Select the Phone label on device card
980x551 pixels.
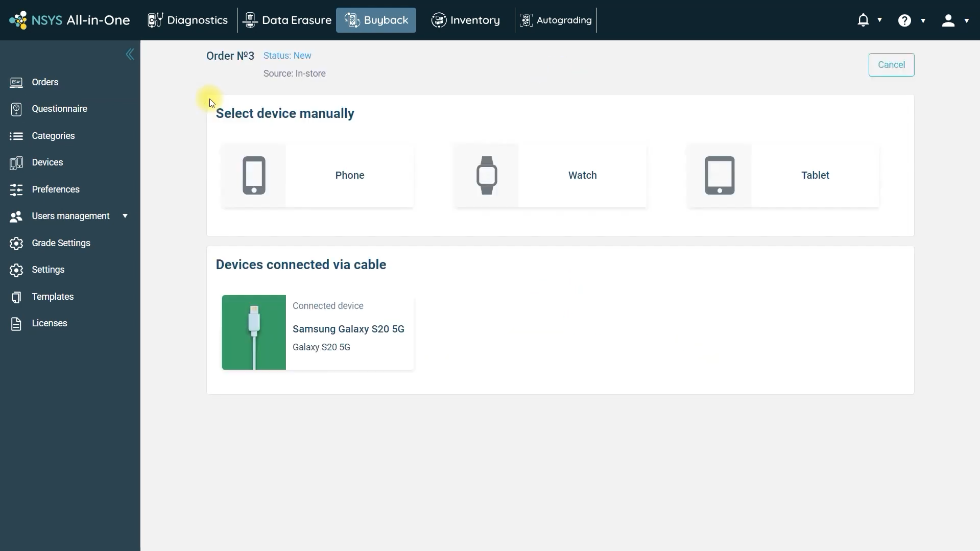pos(350,175)
